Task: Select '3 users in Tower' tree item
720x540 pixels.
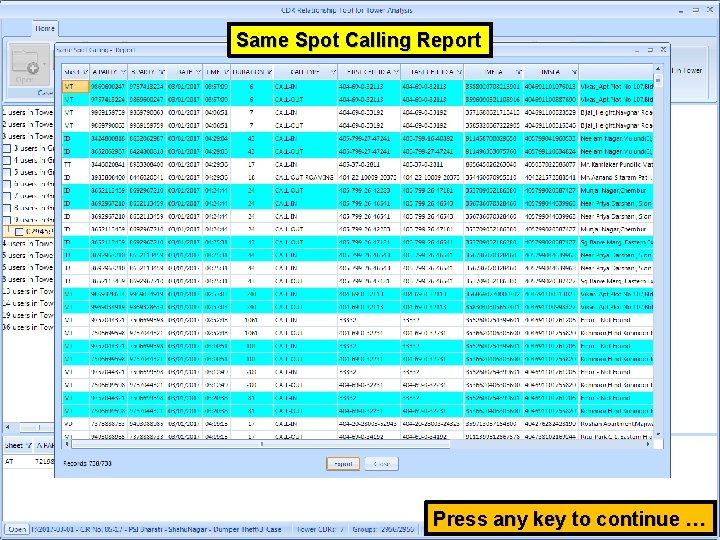Action: 28,136
